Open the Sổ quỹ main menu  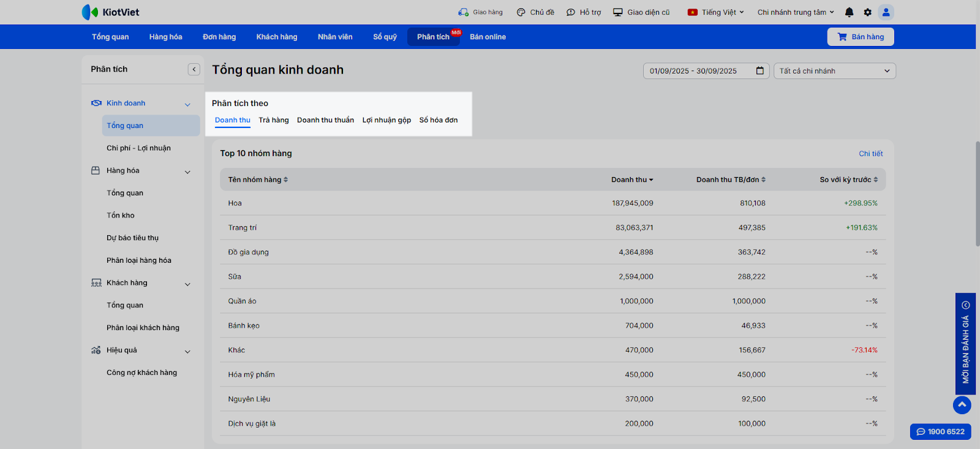[x=385, y=37]
